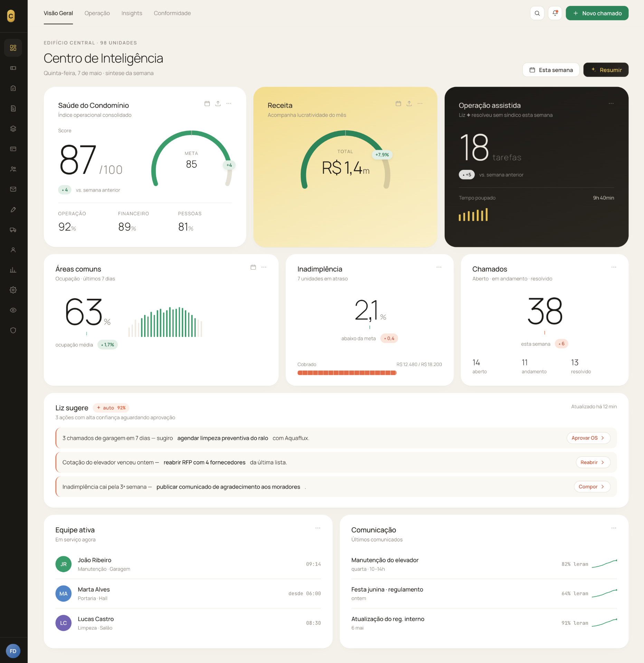Screen dimensions: 644x663
Task: Open the ticket icon in sidebar
Action: pyautogui.click(x=13, y=68)
